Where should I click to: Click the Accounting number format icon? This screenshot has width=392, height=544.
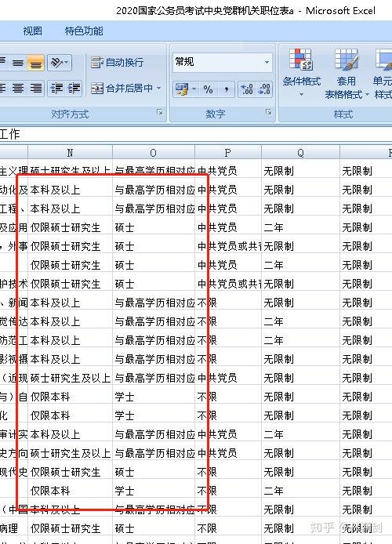[182, 90]
